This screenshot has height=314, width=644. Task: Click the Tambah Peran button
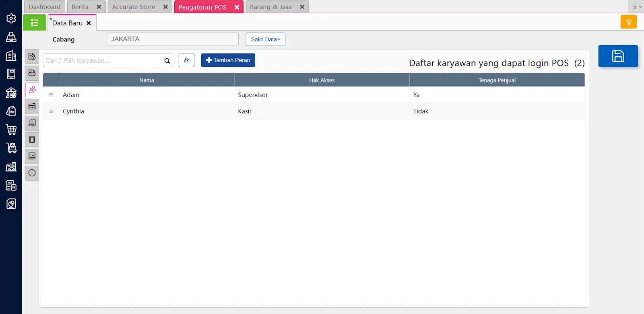coord(228,60)
